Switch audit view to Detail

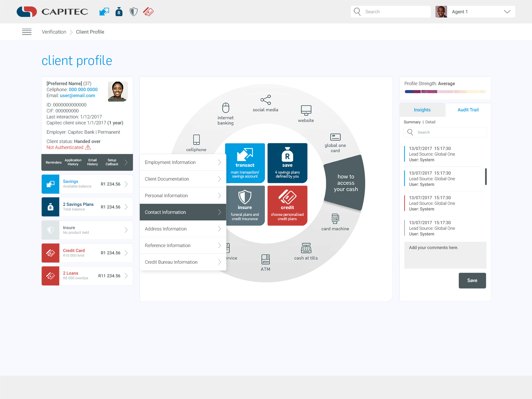[430, 122]
